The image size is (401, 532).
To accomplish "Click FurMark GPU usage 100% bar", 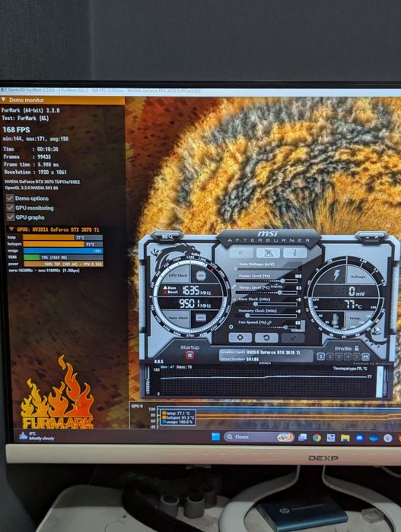I will coord(63,251).
